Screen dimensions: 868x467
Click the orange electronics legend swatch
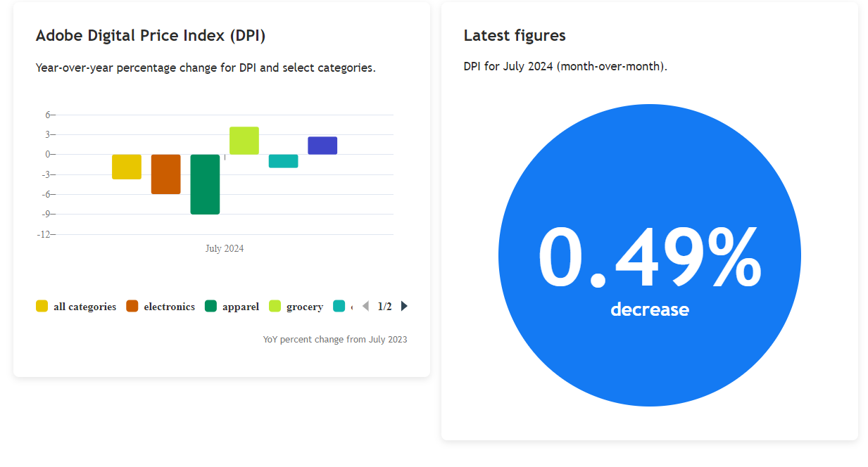click(132, 306)
